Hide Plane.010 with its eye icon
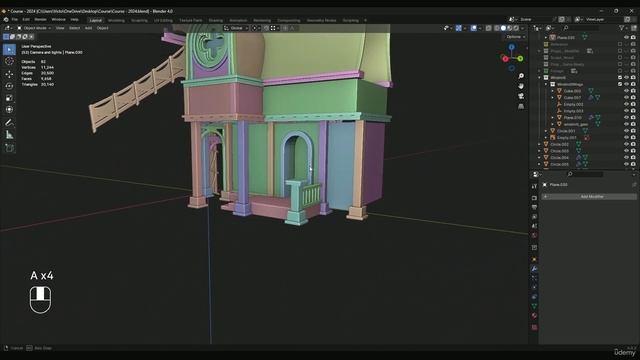This screenshot has width=640, height=360. click(x=627, y=118)
